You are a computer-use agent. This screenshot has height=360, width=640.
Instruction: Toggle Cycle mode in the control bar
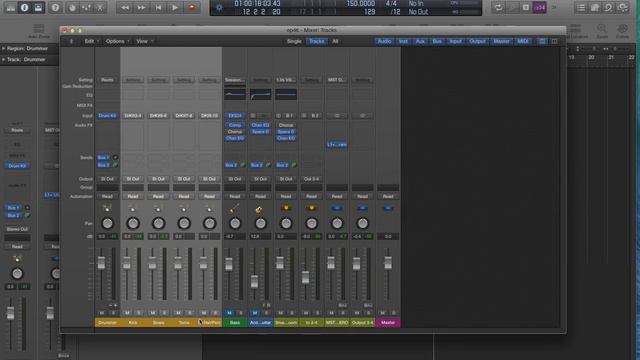pyautogui.click(x=498, y=7)
